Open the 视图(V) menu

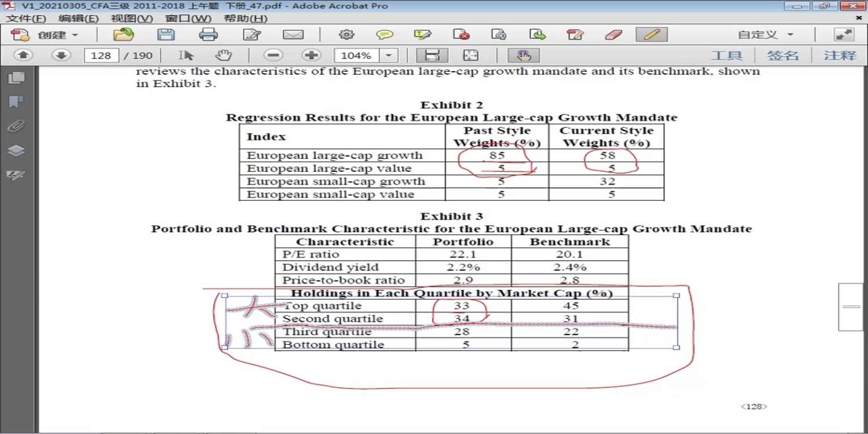[x=132, y=19]
